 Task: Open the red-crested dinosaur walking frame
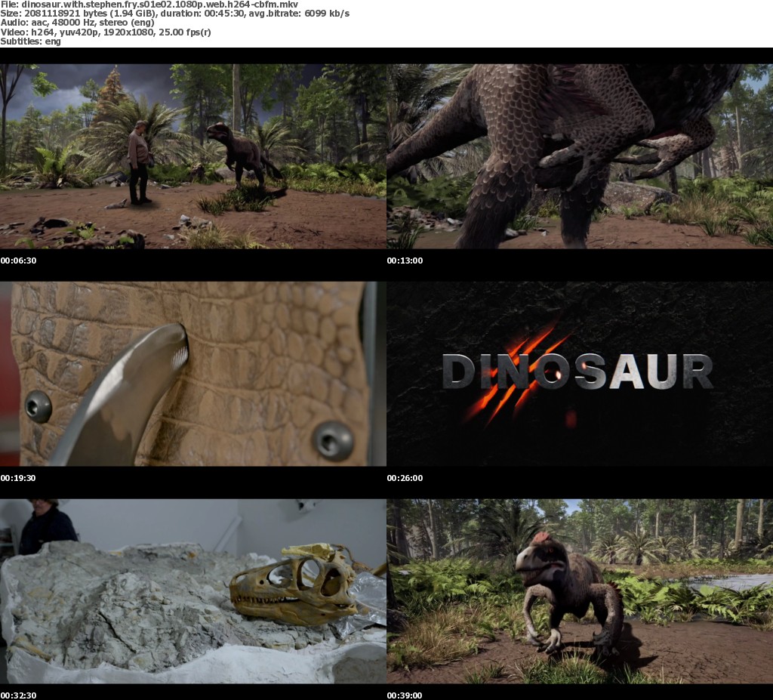(x=580, y=591)
